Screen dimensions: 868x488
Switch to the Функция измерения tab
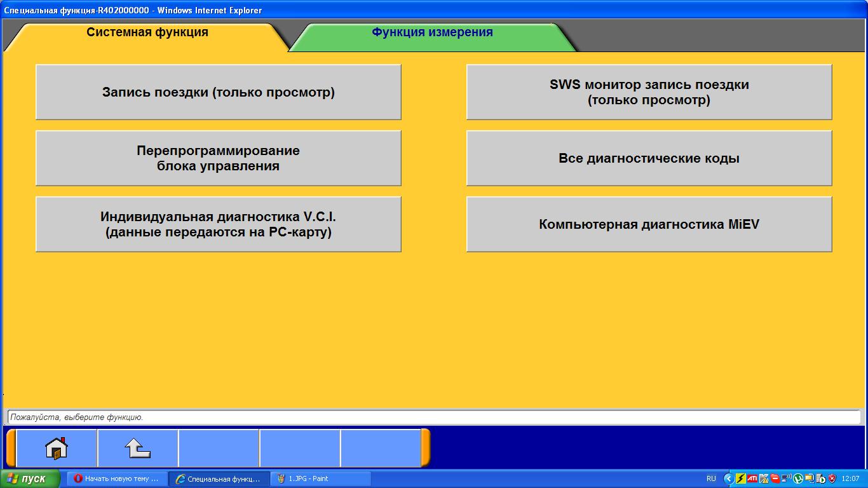tap(432, 32)
